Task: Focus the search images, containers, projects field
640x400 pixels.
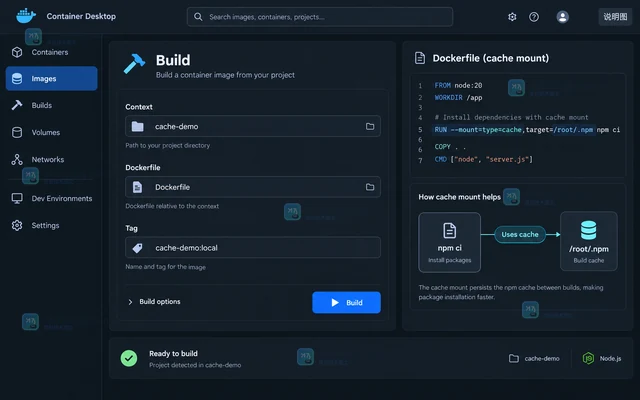Action: [320, 17]
